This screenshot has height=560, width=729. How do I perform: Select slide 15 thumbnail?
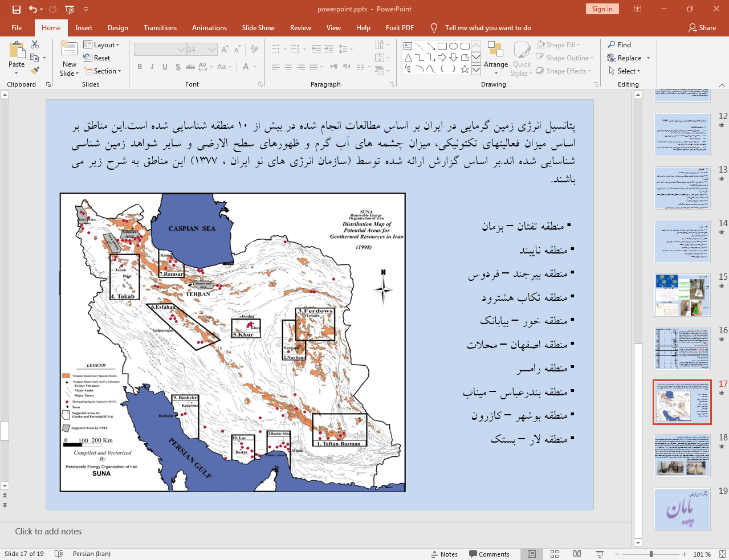tap(682, 295)
